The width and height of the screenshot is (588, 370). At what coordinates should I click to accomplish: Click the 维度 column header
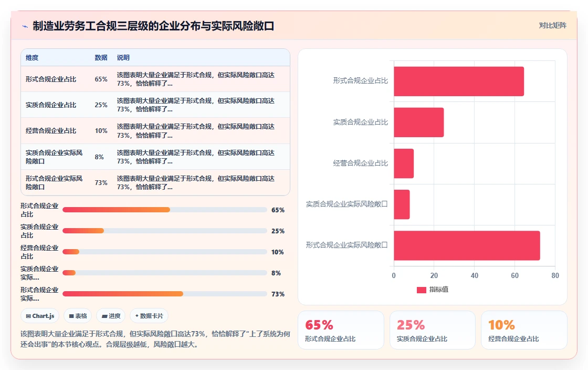[x=32, y=58]
